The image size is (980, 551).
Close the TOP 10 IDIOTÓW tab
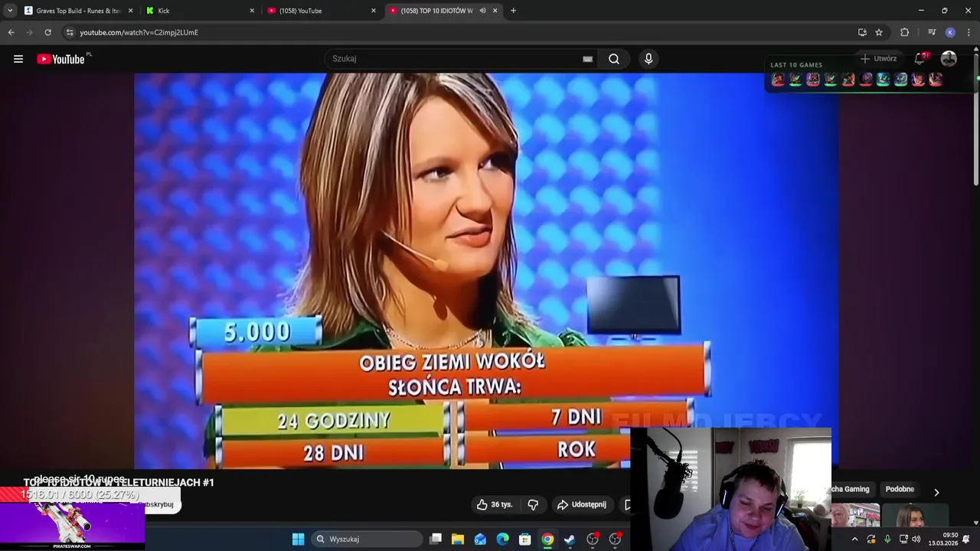coord(495,11)
